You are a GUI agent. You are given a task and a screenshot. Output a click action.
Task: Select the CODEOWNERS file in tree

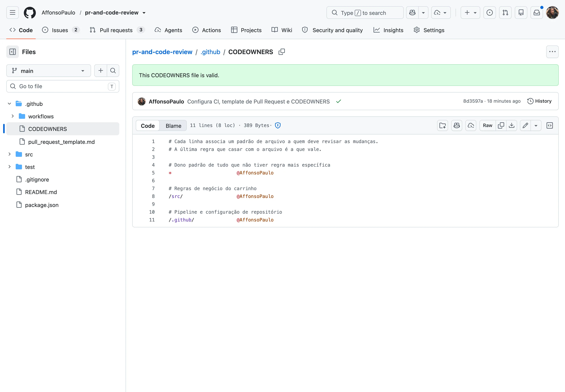[63, 129]
